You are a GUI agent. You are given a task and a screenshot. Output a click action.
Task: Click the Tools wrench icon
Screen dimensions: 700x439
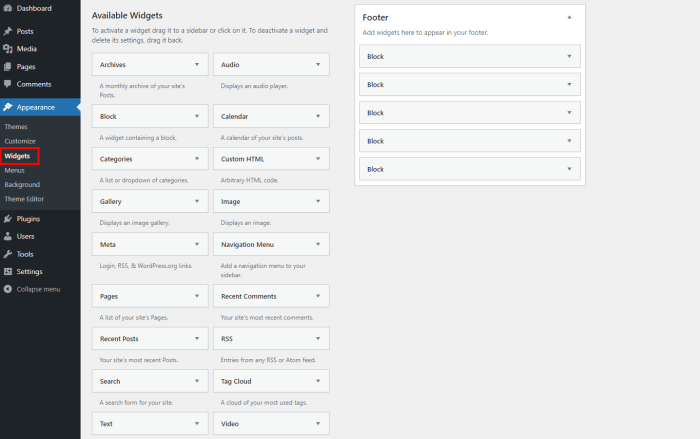tap(8, 254)
